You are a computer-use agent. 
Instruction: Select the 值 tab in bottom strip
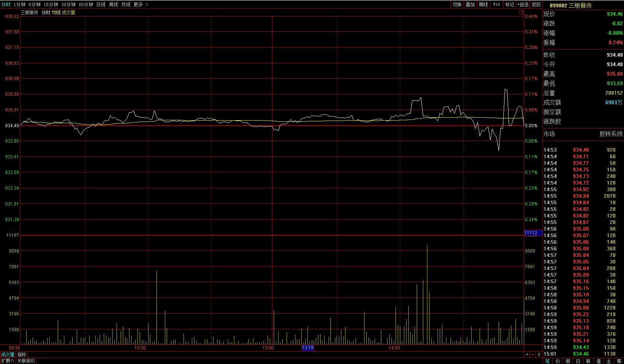(x=598, y=361)
